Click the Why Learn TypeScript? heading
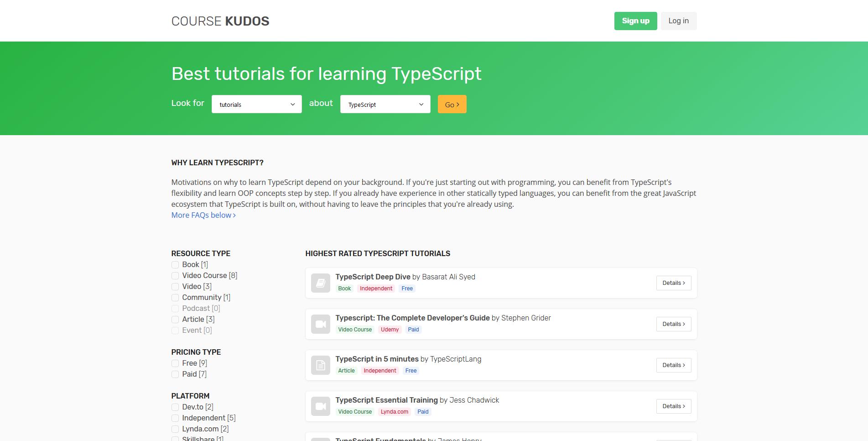The width and height of the screenshot is (868, 441). [x=218, y=163]
